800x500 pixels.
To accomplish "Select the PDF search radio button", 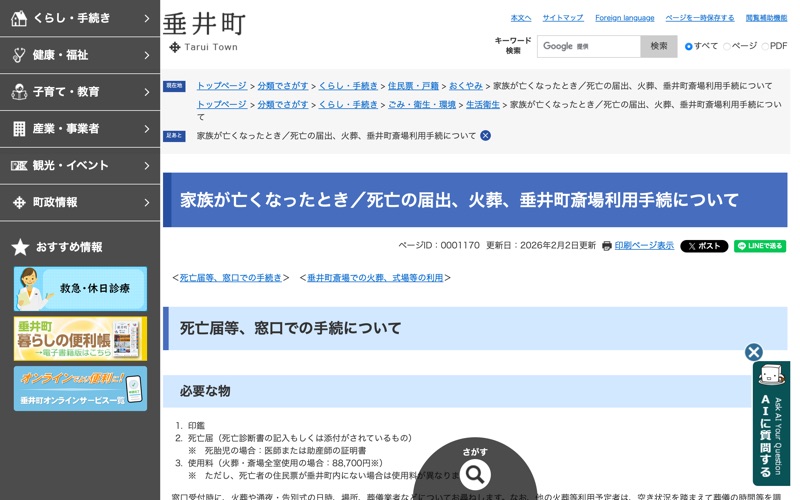I will (x=765, y=46).
